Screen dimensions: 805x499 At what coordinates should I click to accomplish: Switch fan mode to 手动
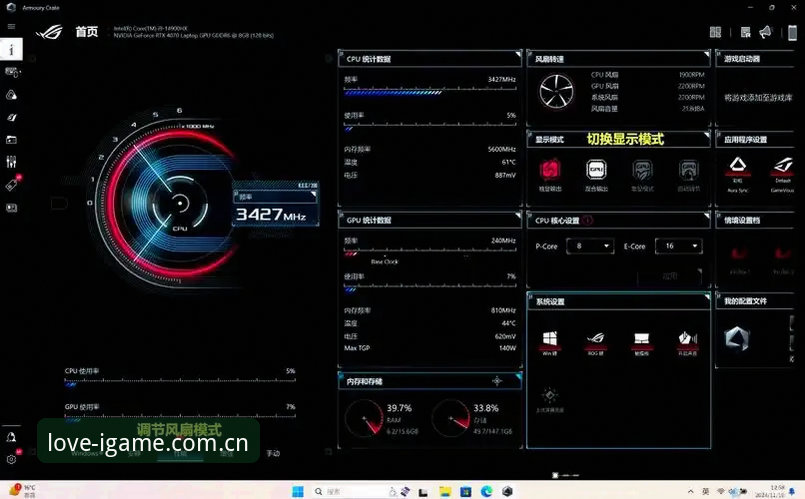(x=273, y=453)
